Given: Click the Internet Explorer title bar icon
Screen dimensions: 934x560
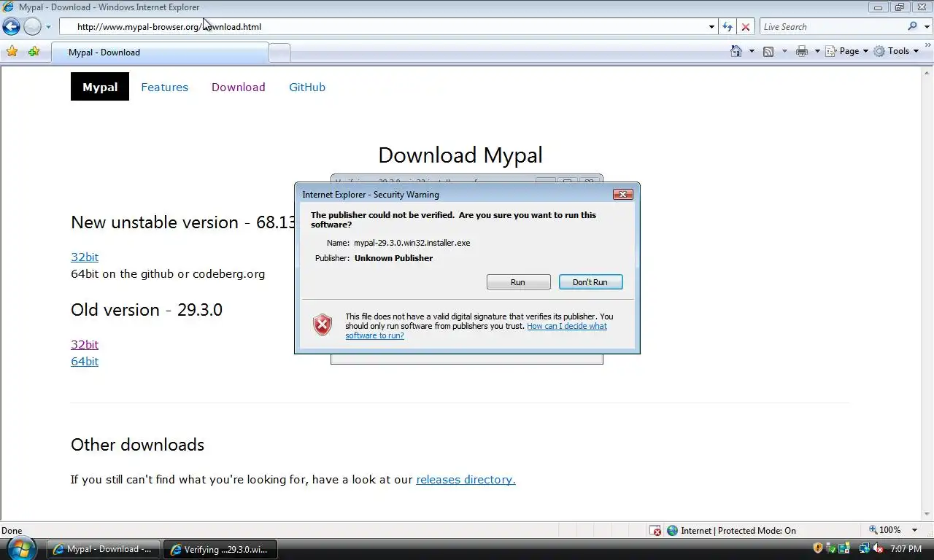Looking at the screenshot, I should pos(9,7).
